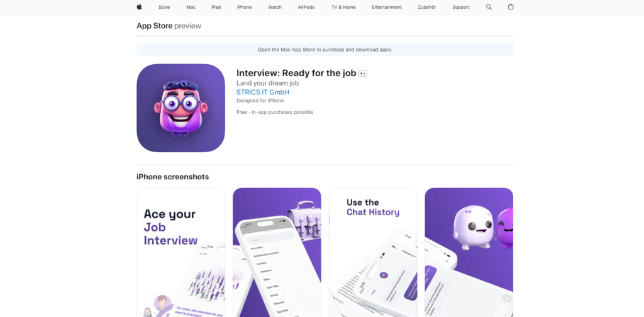644x317 pixels.
Task: Open the search magnifier icon
Action: (489, 7)
